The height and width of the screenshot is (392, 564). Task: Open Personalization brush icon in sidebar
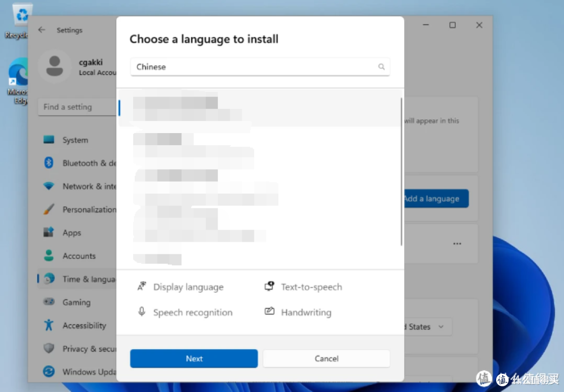49,209
